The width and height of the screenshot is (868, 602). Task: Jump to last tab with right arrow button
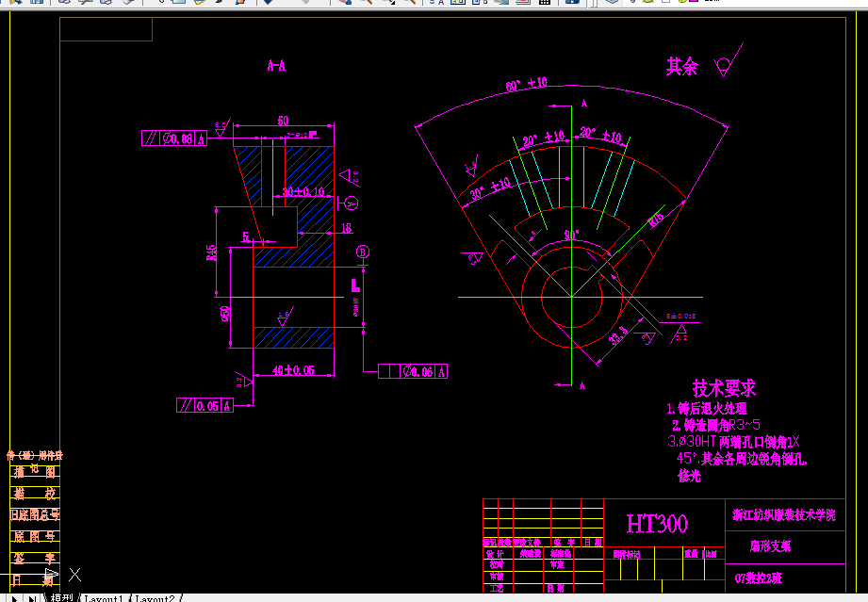click(x=32, y=597)
